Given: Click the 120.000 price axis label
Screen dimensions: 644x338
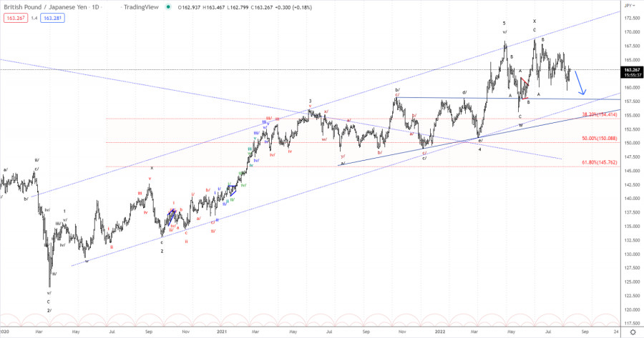Looking at the screenshot, I should 632,309.
